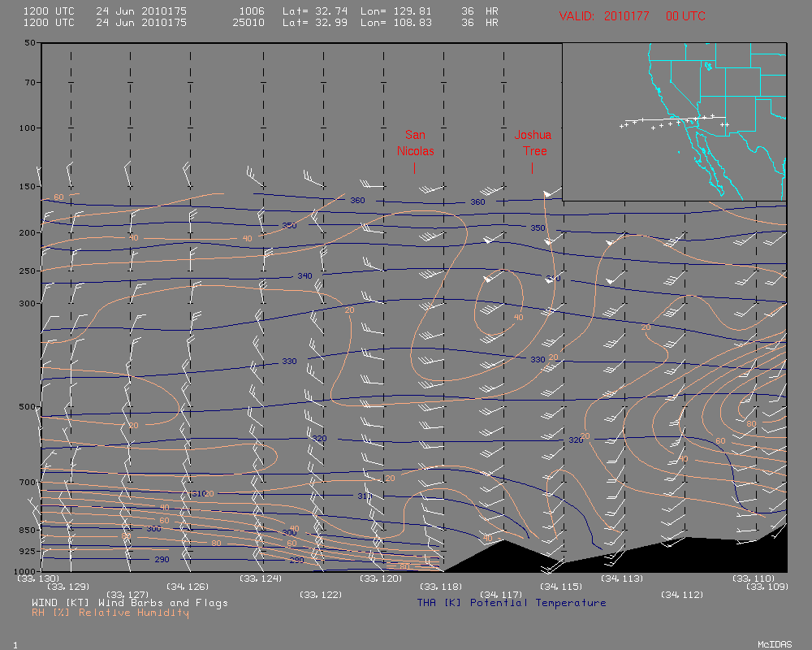Screen dimensions: 812x650
Task: Click the Lat= 32.99 header value
Action: point(315,22)
